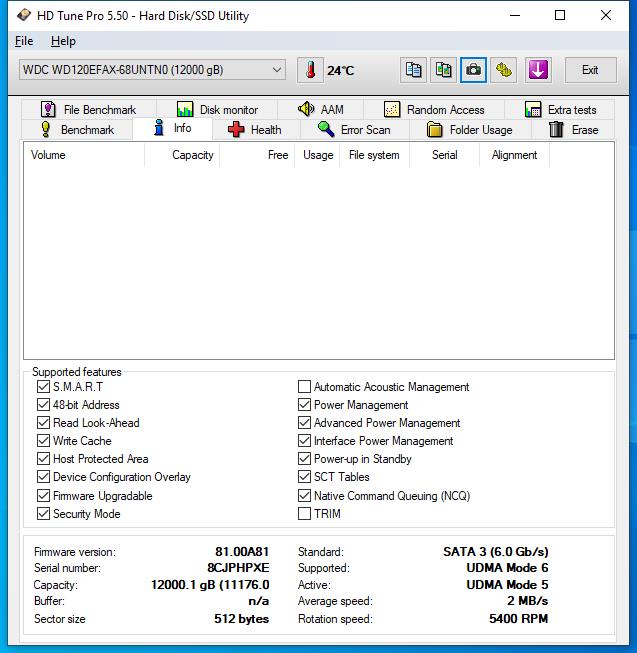Image resolution: width=637 pixels, height=653 pixels.
Task: Click the Serial column header
Action: click(445, 155)
